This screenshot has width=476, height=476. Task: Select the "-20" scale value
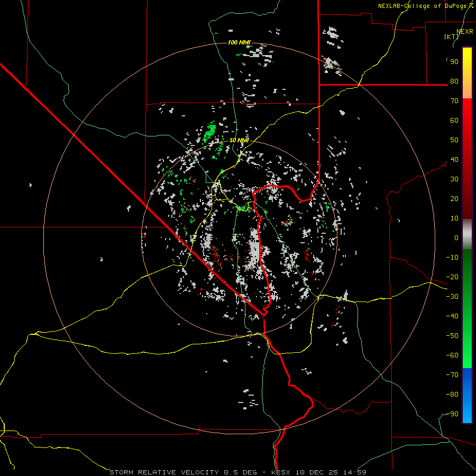452,277
